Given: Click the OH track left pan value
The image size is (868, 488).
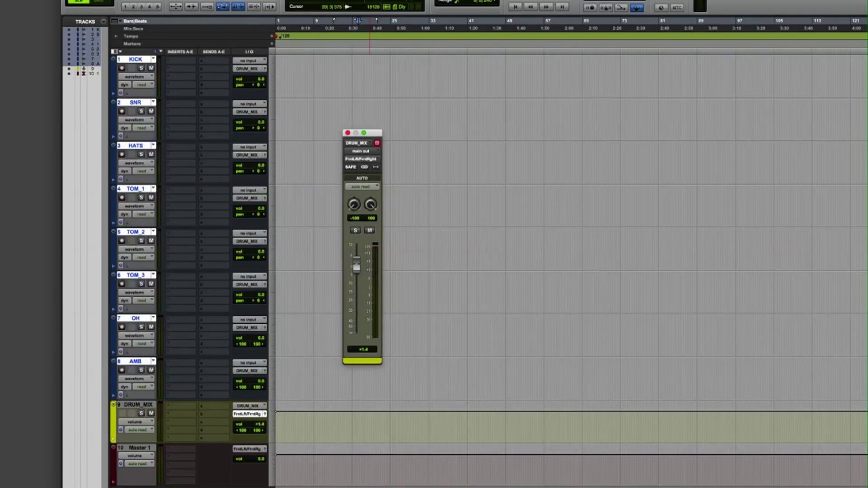Looking at the screenshot, I should tap(243, 344).
